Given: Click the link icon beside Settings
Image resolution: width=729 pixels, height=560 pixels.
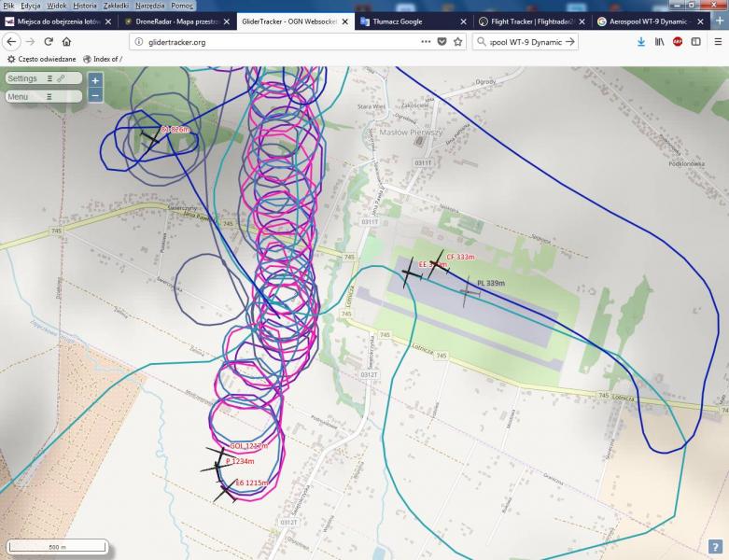Looking at the screenshot, I should (61, 79).
